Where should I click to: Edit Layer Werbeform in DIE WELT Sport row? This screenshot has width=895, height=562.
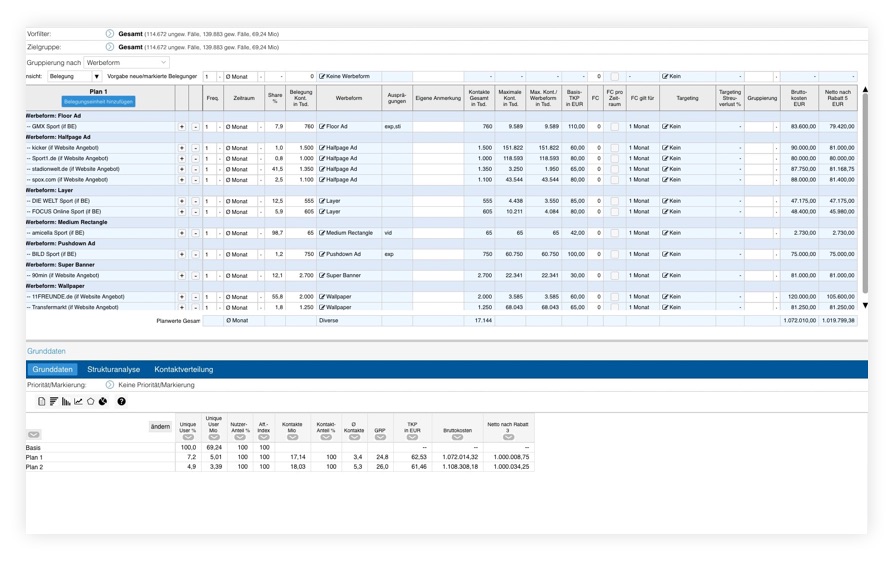322,201
